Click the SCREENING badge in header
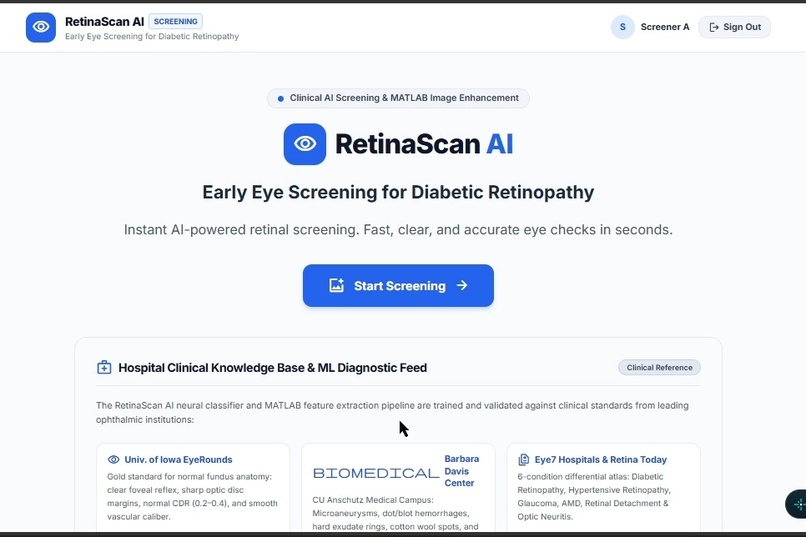 click(x=175, y=22)
